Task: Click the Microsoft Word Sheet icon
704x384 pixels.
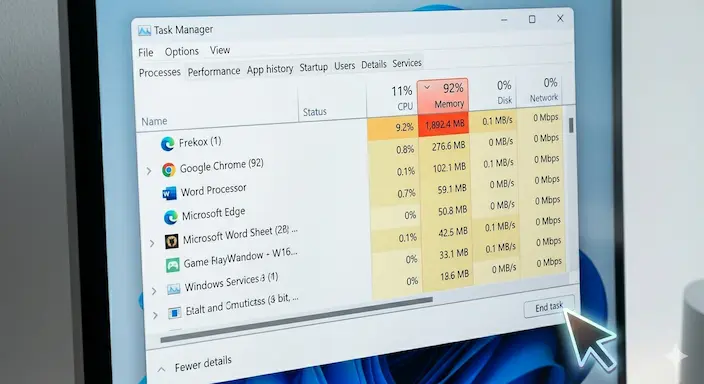Action: (x=172, y=241)
